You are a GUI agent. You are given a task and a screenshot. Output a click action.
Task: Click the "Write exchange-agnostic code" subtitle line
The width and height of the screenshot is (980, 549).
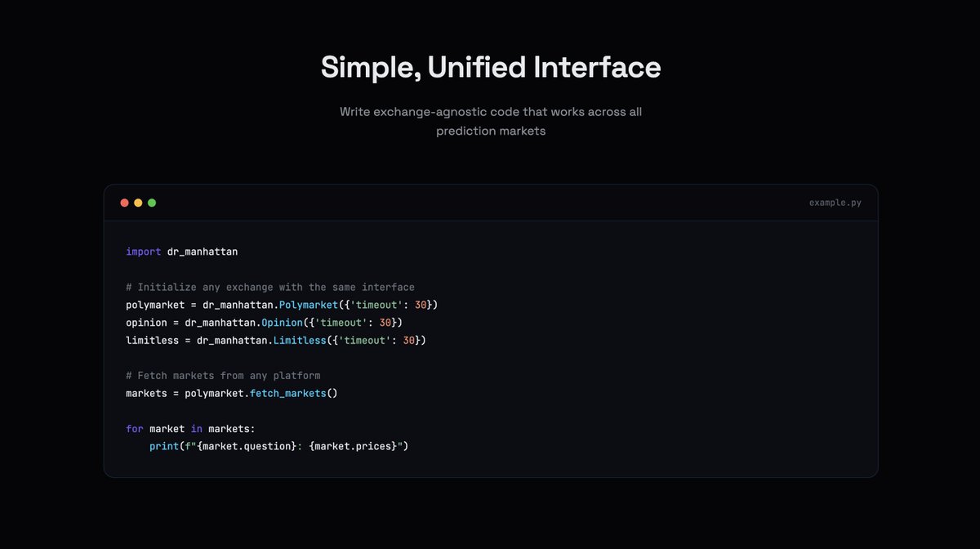click(491, 112)
